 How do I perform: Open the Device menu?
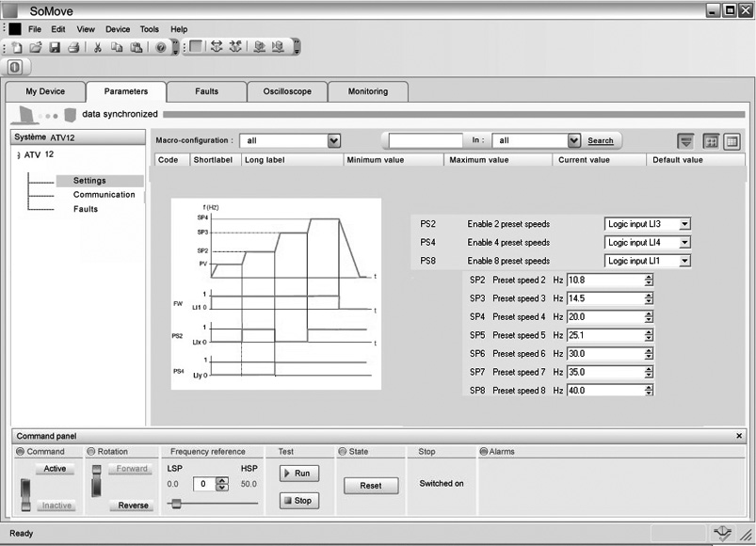(118, 29)
